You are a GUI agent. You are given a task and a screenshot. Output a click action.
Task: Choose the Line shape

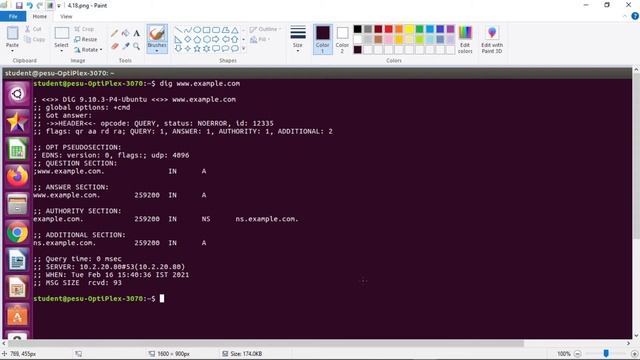178,30
